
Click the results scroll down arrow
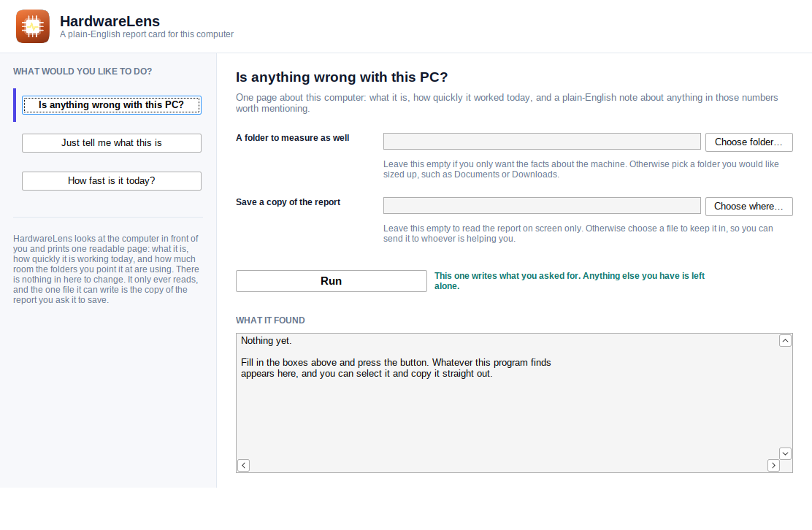click(x=785, y=454)
